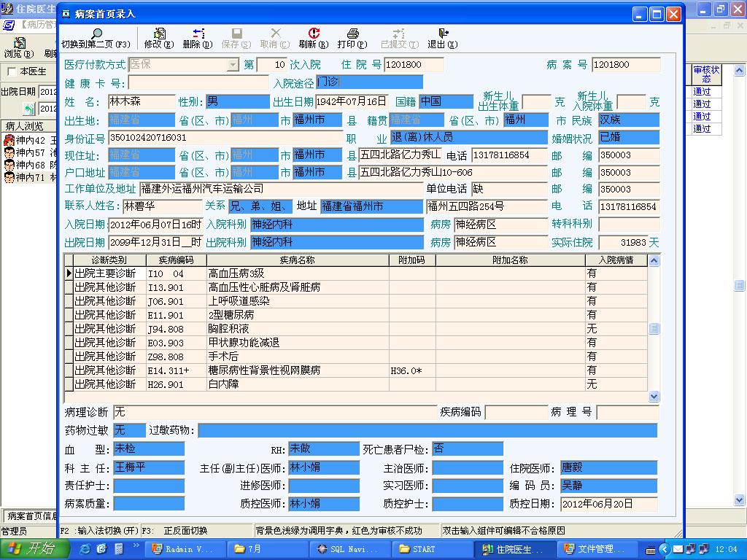
Task: Click scroll down arrow of background window
Action: click(740, 500)
